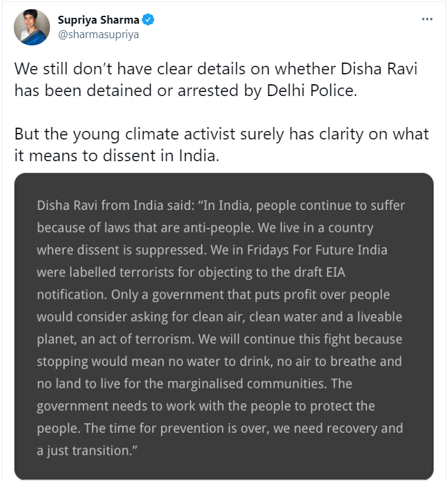Click "an act of terrorism" in the quote
The image size is (448, 481).
coord(151,339)
